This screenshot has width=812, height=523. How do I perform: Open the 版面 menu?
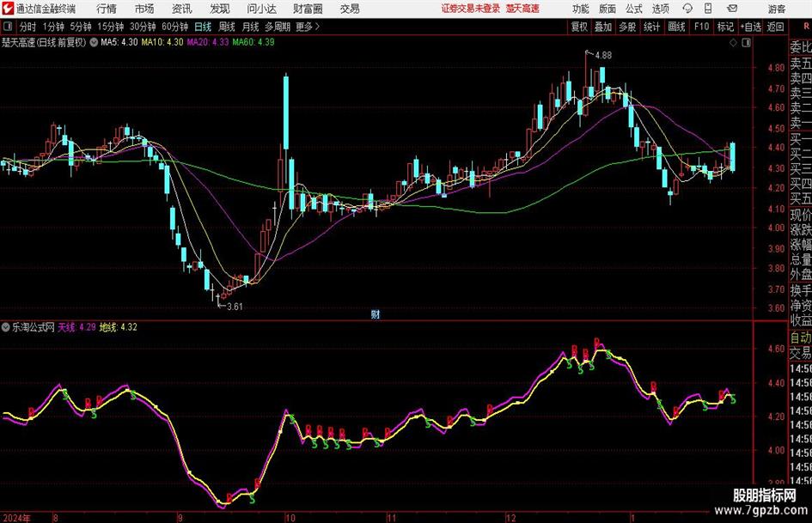pos(607,9)
